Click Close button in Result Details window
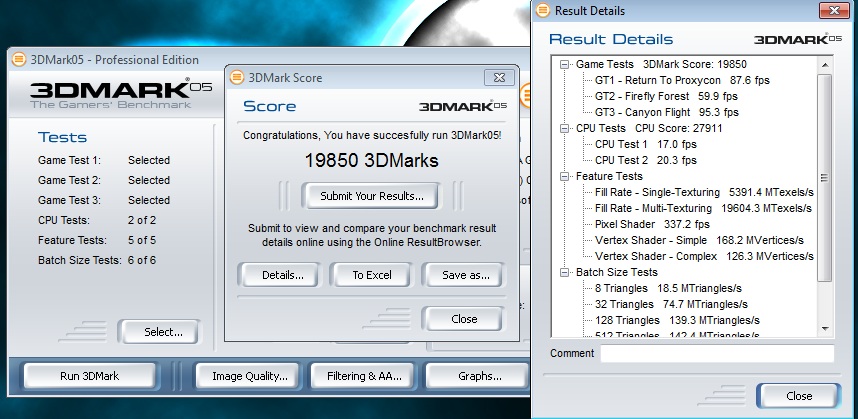This screenshot has width=858, height=419. [798, 396]
